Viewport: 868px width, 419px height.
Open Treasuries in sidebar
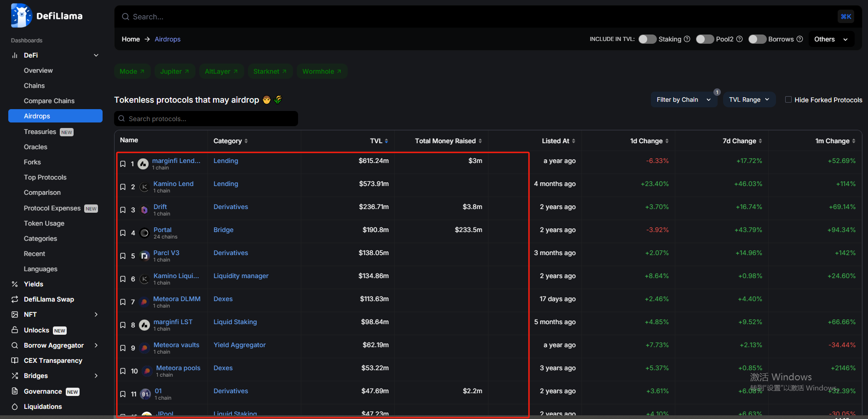coord(40,132)
